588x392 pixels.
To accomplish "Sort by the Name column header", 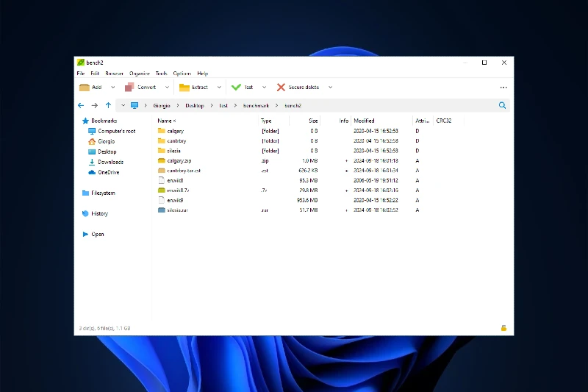I will coord(167,121).
